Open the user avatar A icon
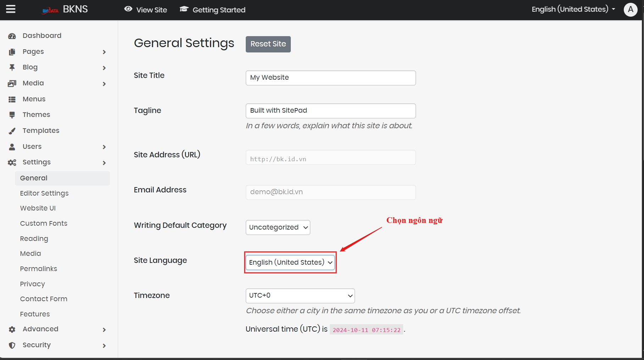 [631, 10]
